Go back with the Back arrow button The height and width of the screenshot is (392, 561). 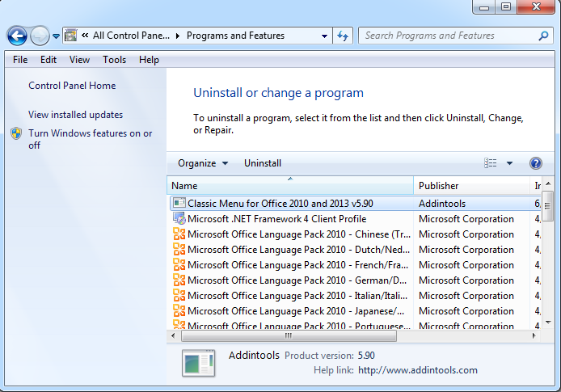(x=17, y=36)
